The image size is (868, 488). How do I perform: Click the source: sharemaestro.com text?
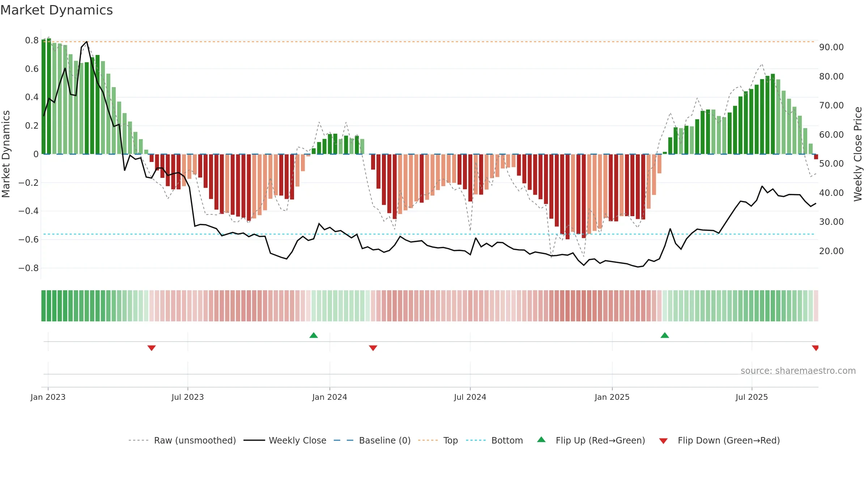798,371
